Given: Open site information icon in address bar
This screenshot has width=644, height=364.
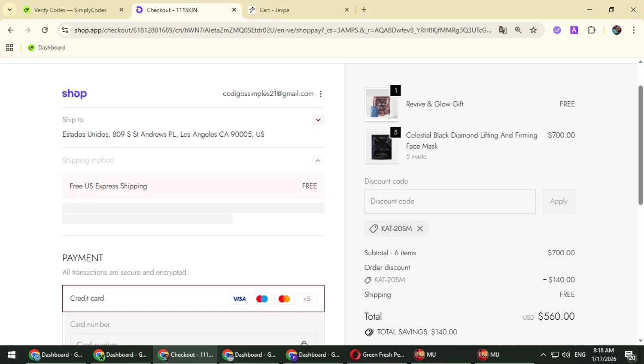Looking at the screenshot, I should click(65, 30).
